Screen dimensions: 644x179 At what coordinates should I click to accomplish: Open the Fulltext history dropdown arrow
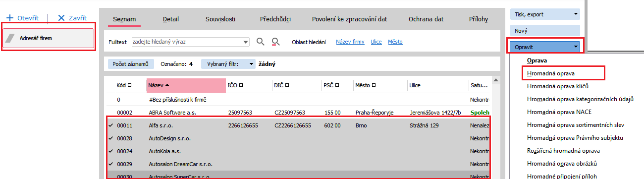246,42
